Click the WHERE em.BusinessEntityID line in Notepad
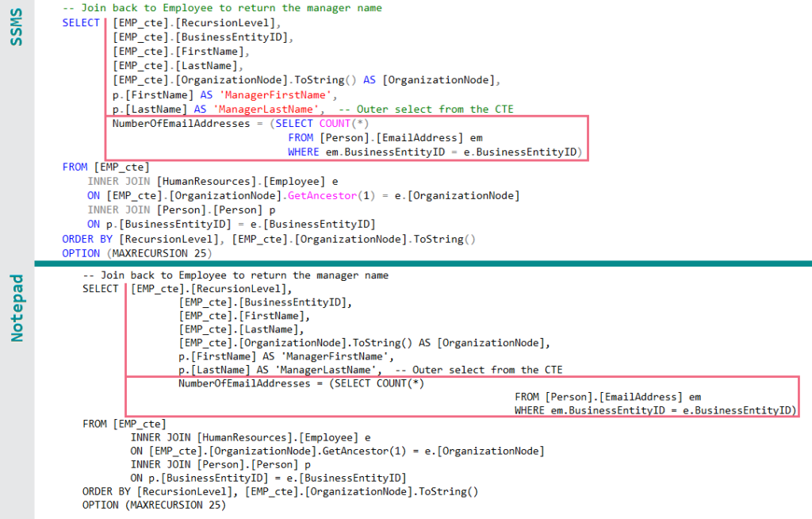Screen dimensions: 812x519 click(656, 410)
